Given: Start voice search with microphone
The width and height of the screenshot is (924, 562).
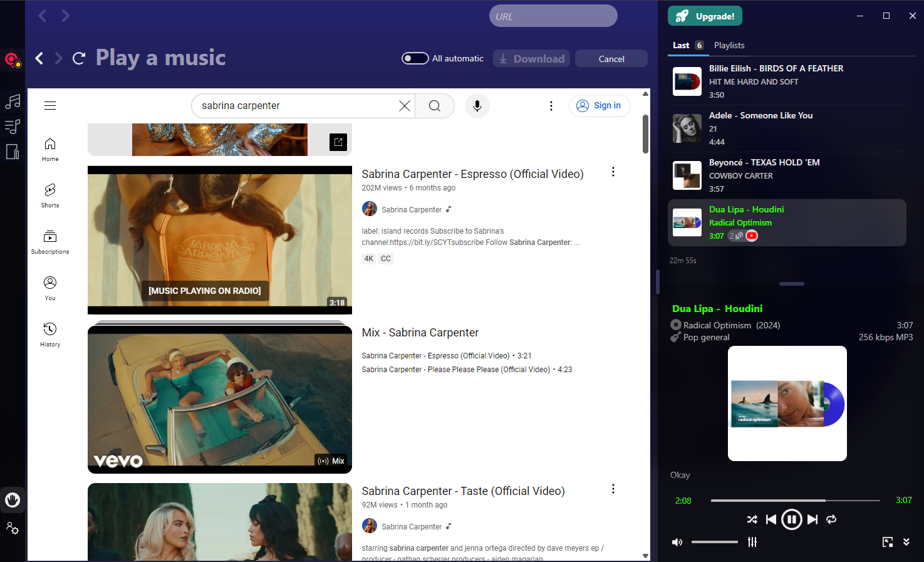Looking at the screenshot, I should (x=477, y=106).
